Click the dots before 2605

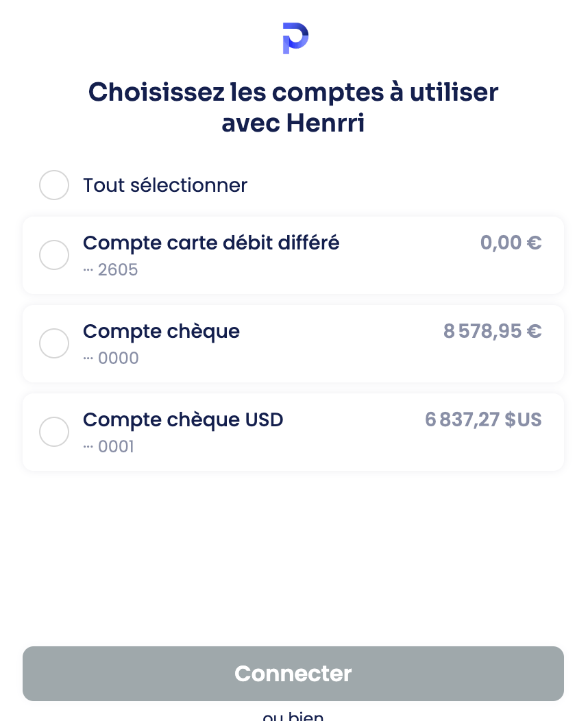click(88, 270)
